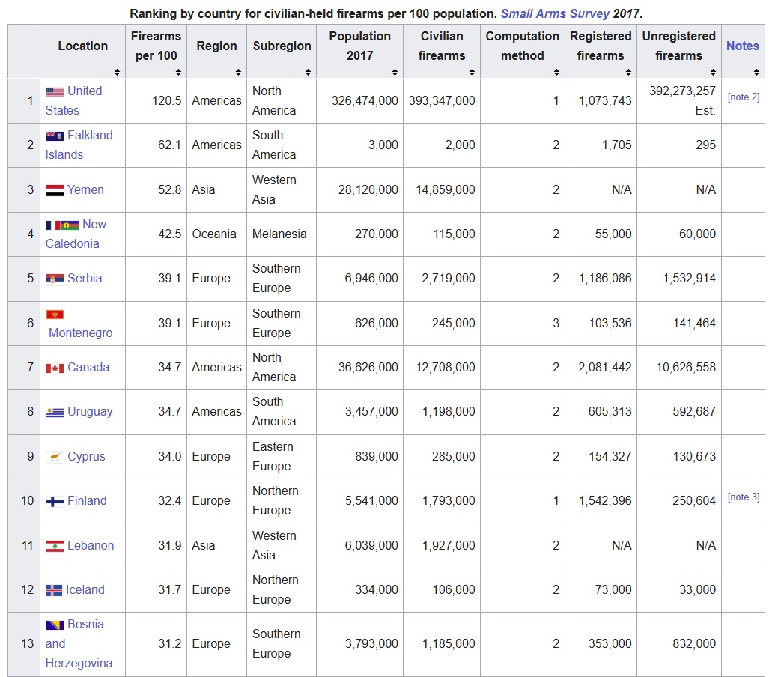Click the Serbia flag icon
Screen dimensions: 784x677
point(55,279)
